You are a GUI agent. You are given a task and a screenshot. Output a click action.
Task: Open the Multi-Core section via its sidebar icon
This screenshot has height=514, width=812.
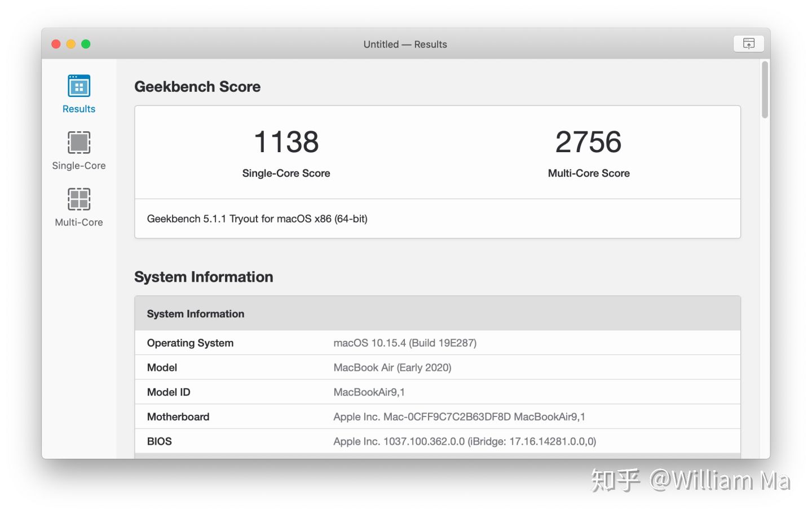coord(78,199)
